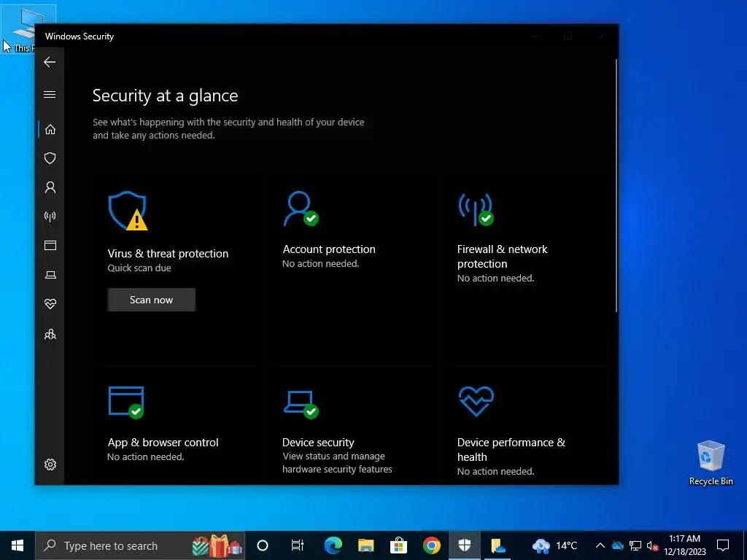Open Virus & threat protection shield in sidebar
Image resolution: width=747 pixels, height=560 pixels.
50,158
